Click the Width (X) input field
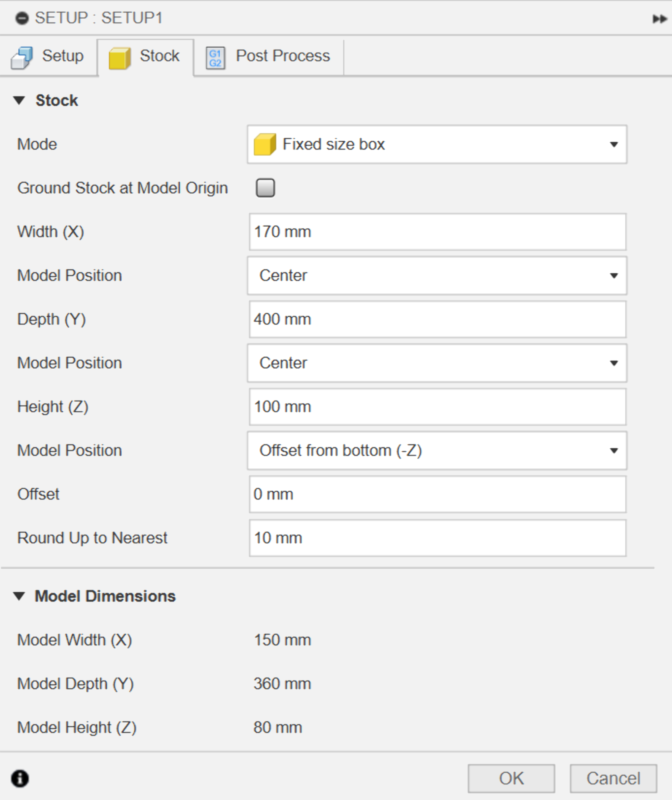Screen dimensions: 672x800 click(x=437, y=232)
